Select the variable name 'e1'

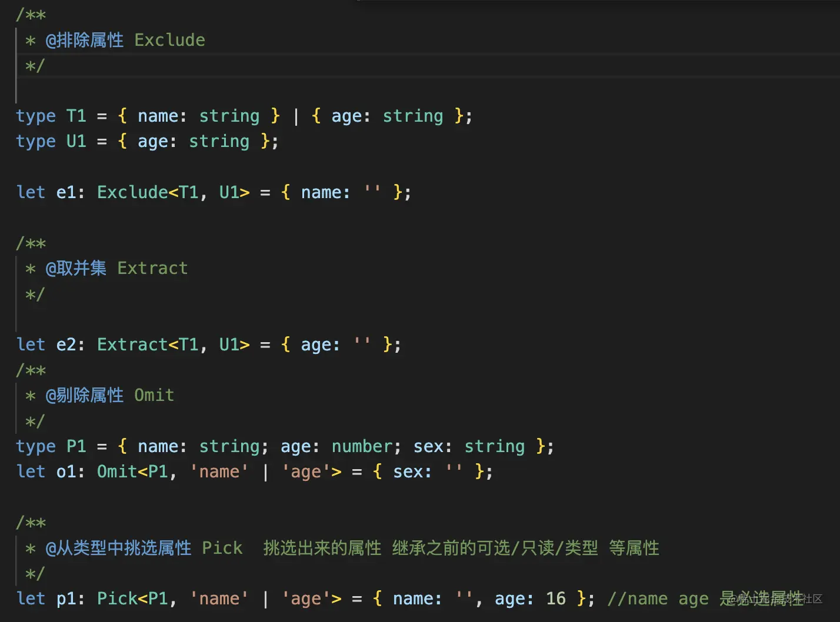[66, 192]
